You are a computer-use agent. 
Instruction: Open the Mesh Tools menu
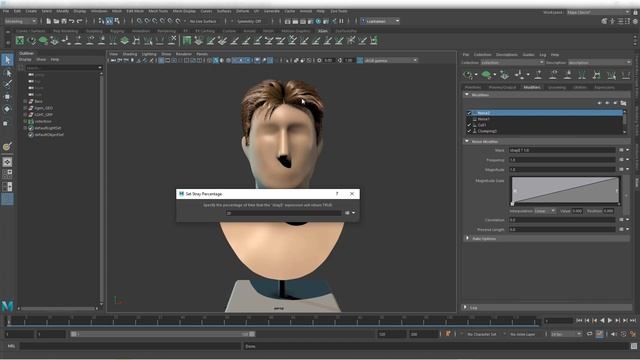pos(158,11)
